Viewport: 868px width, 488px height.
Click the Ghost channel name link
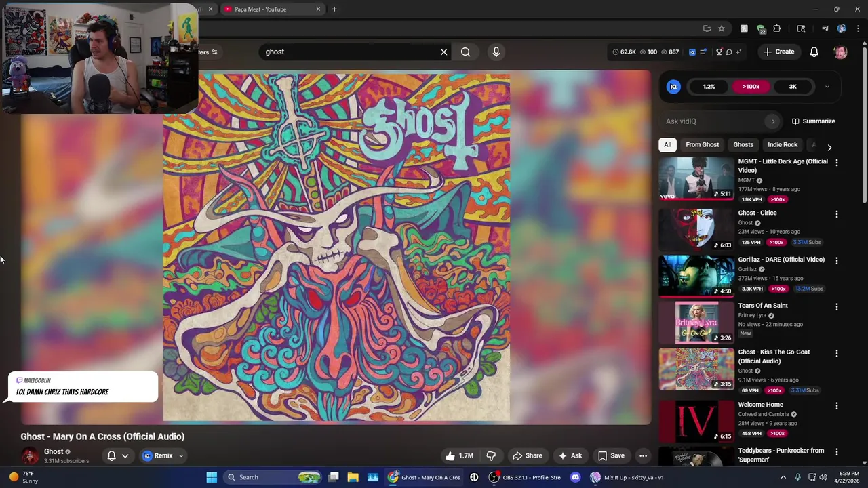(x=54, y=451)
